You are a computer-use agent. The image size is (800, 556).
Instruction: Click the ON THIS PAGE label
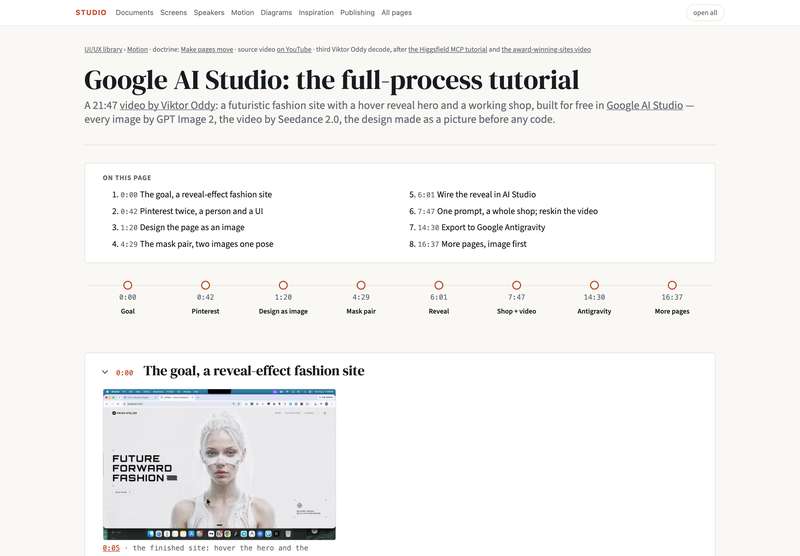click(127, 178)
